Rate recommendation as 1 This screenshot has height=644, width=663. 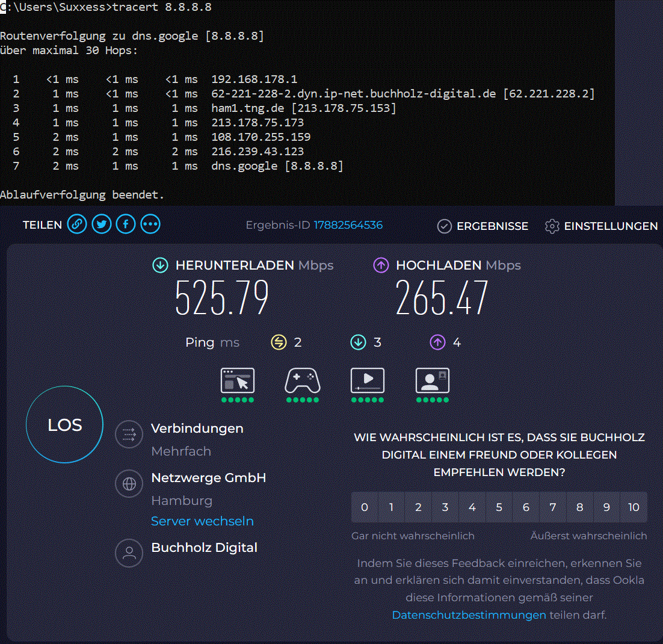click(x=391, y=507)
